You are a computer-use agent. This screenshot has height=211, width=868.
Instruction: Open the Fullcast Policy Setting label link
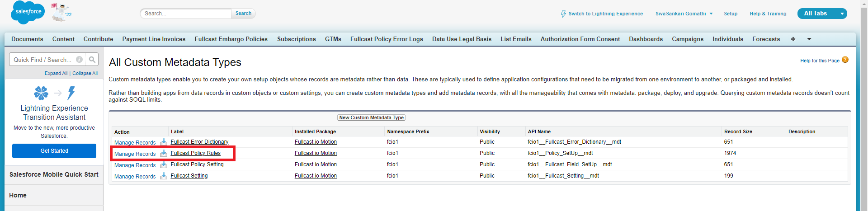(197, 164)
